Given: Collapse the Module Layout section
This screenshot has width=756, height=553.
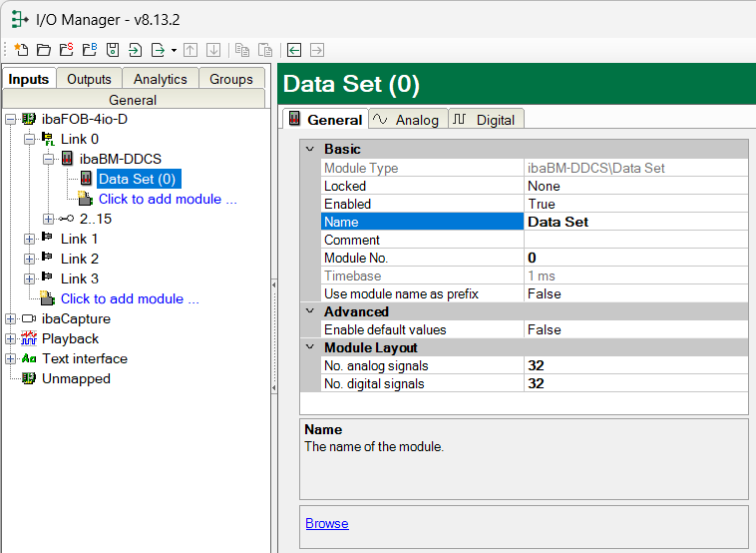Looking at the screenshot, I should 308,347.
